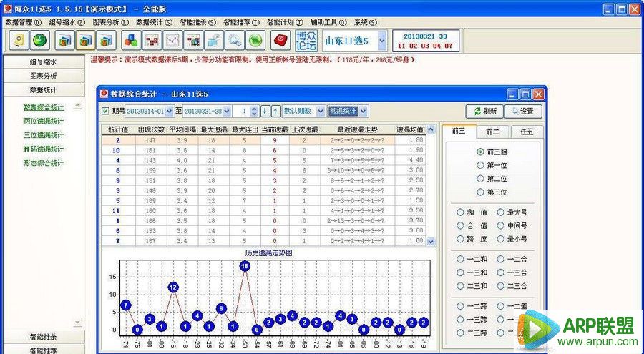644x354 pixels.
Task: Click the chart data point labeled 18
Action: click(x=245, y=266)
